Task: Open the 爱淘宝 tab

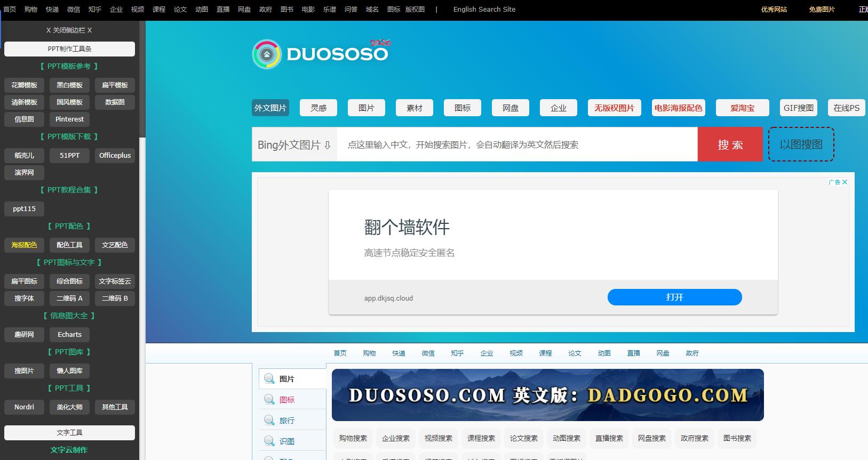Action: 743,108
